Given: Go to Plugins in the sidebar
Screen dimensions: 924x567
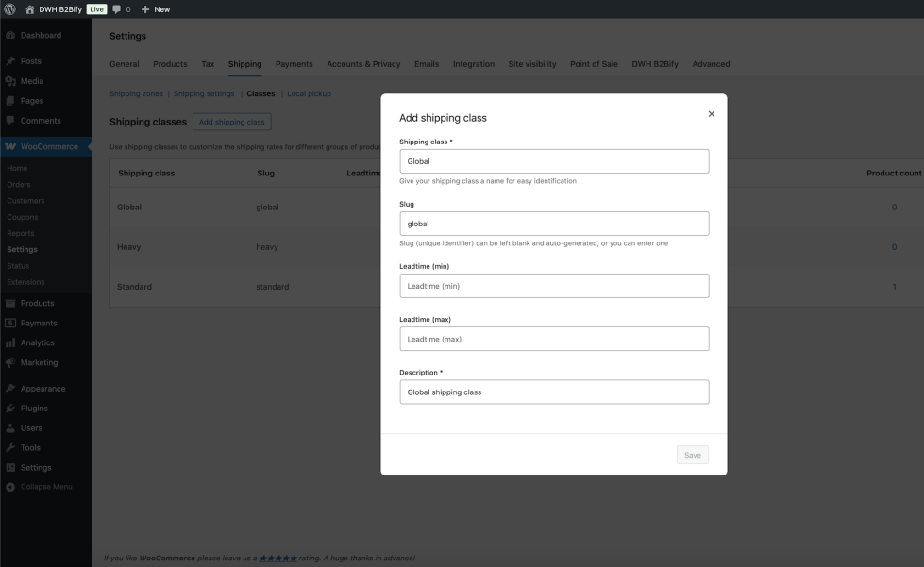Looking at the screenshot, I should click(x=34, y=409).
